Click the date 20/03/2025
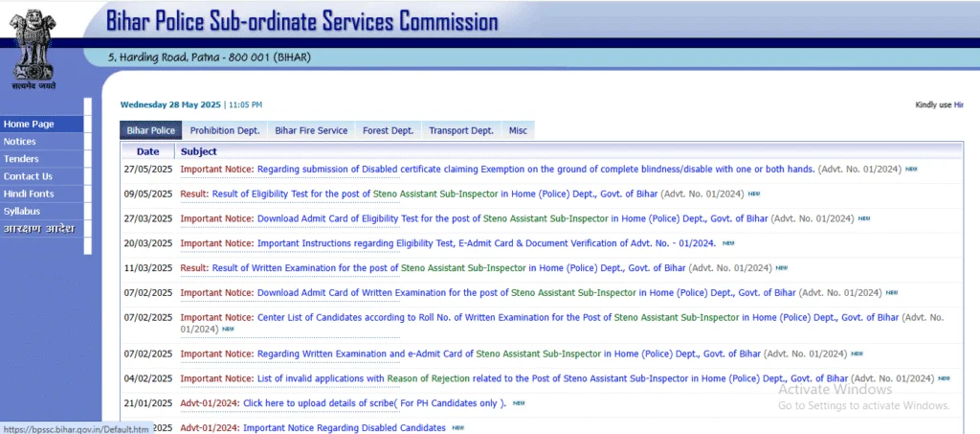 pos(148,243)
